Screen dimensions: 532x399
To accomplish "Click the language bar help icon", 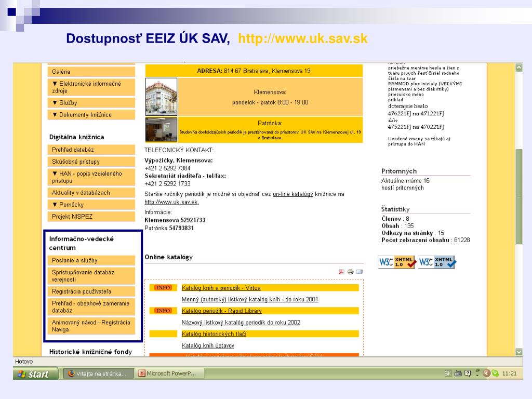I will [468, 374].
